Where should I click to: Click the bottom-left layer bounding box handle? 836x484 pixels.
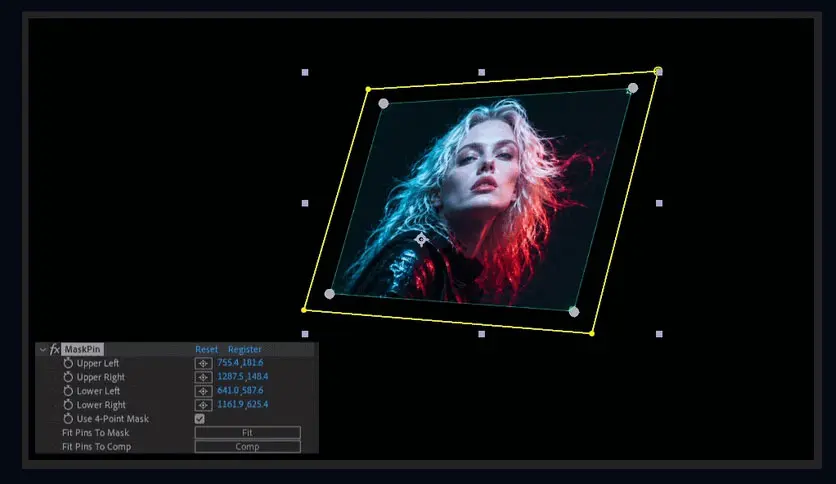pos(305,334)
